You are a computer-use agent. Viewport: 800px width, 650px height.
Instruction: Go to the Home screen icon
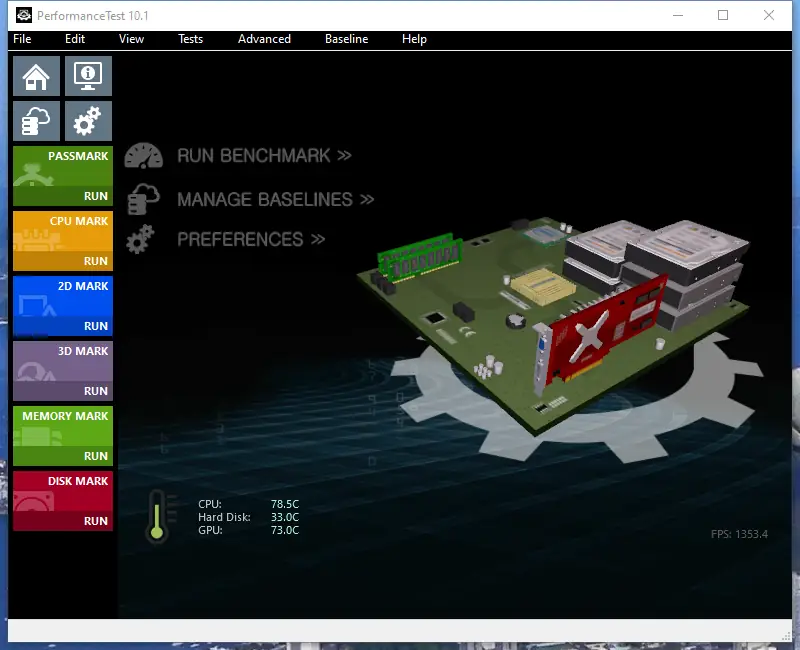tap(36, 76)
